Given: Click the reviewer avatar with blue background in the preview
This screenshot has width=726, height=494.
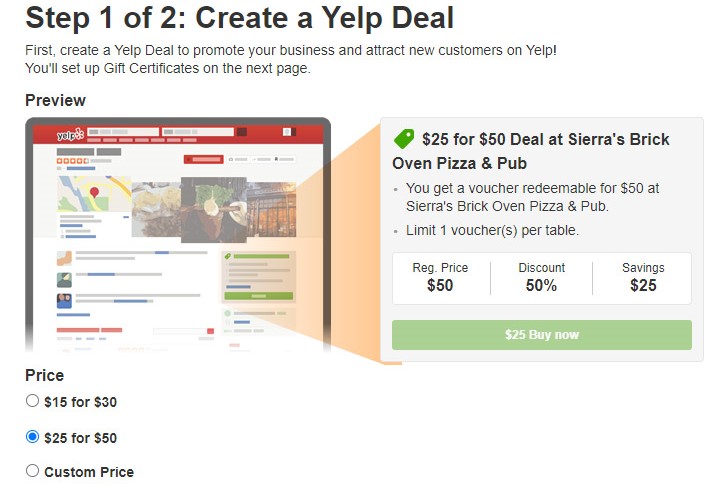Looking at the screenshot, I should [64, 301].
